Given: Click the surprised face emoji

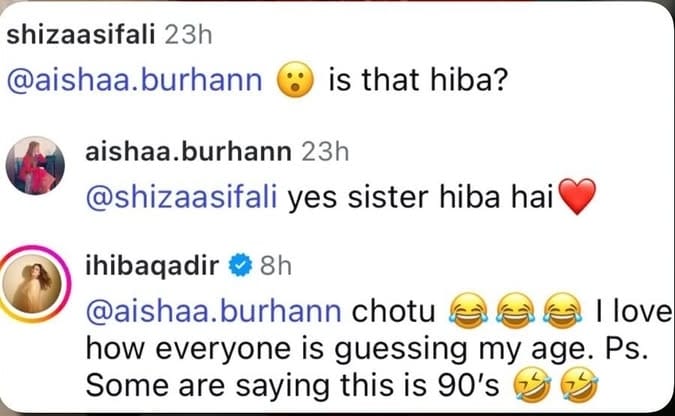Looking at the screenshot, I should click(x=299, y=79).
